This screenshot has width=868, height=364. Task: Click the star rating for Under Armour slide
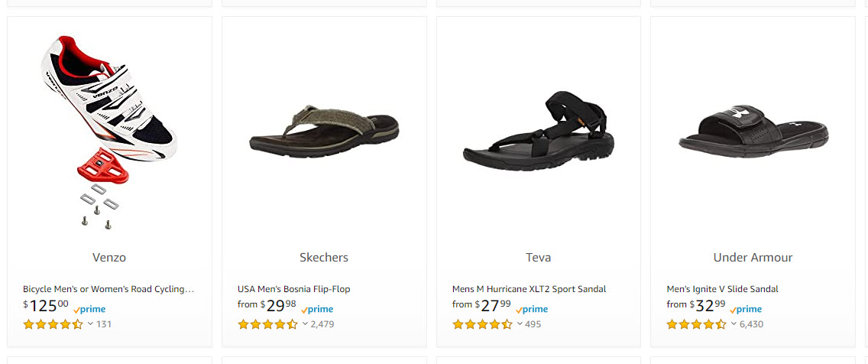696,324
